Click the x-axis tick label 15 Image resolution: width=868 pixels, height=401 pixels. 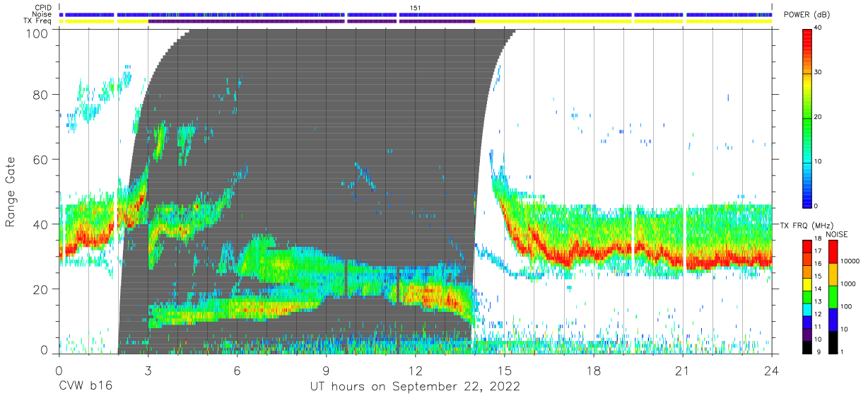pyautogui.click(x=504, y=371)
